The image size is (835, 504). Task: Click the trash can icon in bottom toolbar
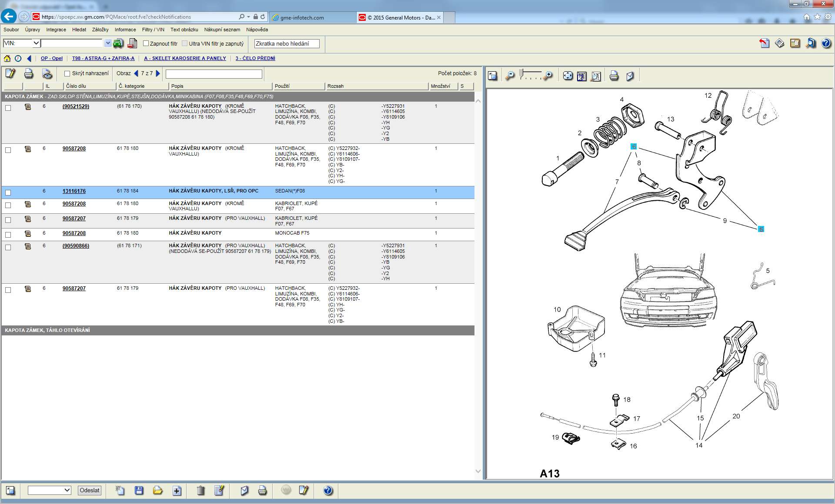(200, 491)
